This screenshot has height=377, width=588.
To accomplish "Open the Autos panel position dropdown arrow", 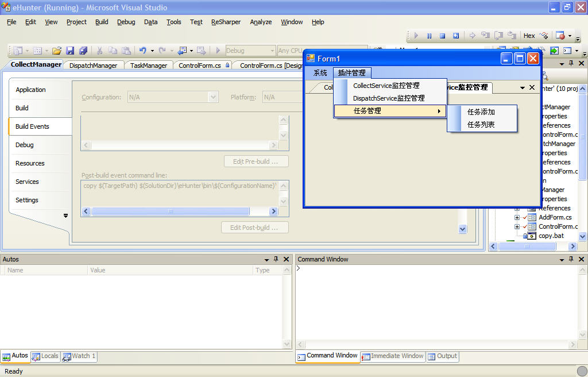I will 266,259.
